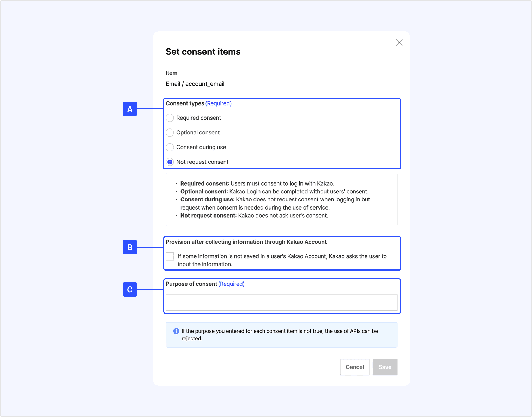Click the blue C annotation marker
The width and height of the screenshot is (532, 417).
(x=130, y=289)
